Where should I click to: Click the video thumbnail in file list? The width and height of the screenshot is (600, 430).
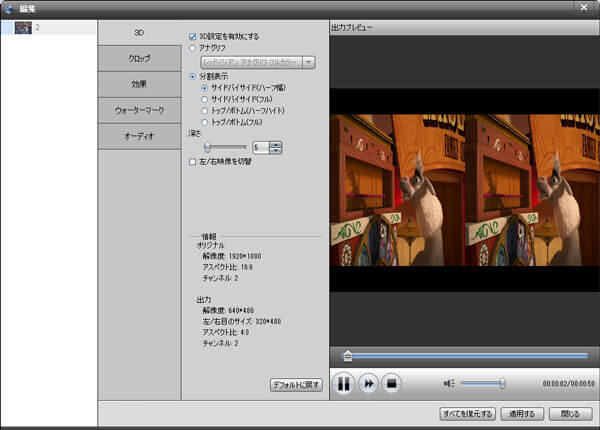pos(22,27)
